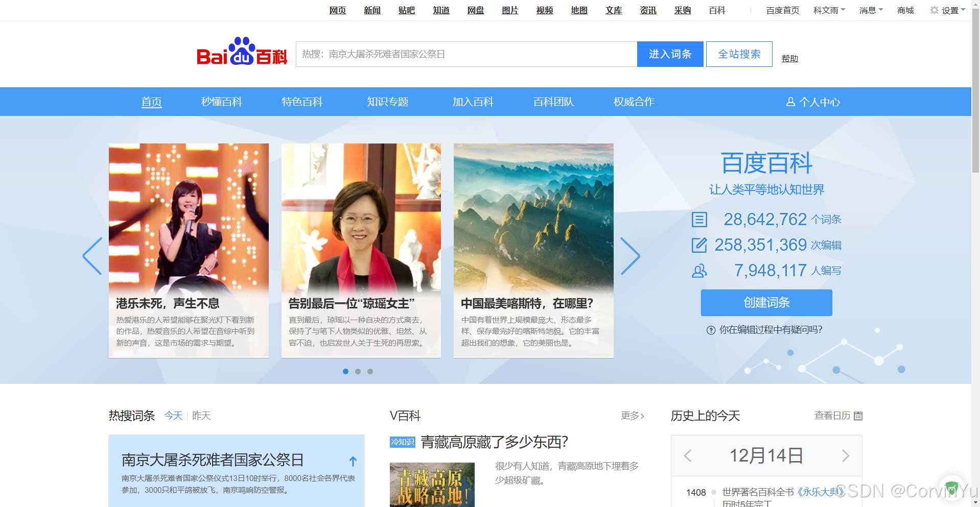Viewport: 980px width, 507px height.
Task: Open the 百科团队 nav tab
Action: [x=553, y=102]
